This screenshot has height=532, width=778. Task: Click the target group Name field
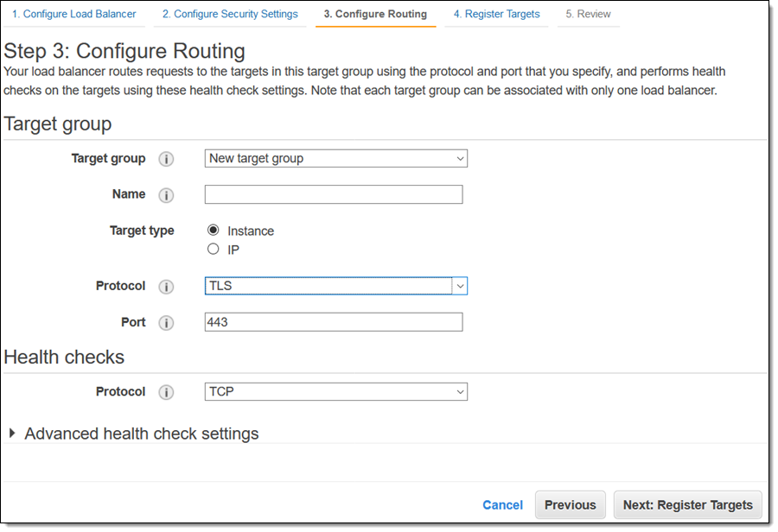[x=333, y=194]
